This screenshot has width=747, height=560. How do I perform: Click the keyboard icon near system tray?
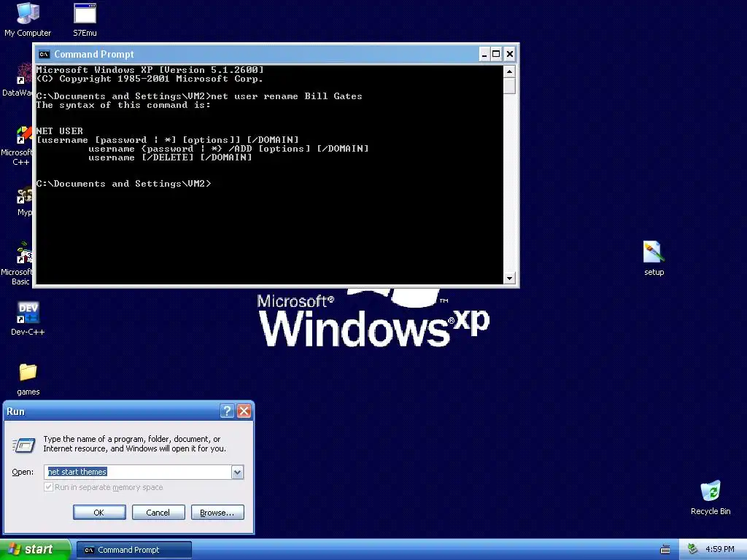(665, 550)
